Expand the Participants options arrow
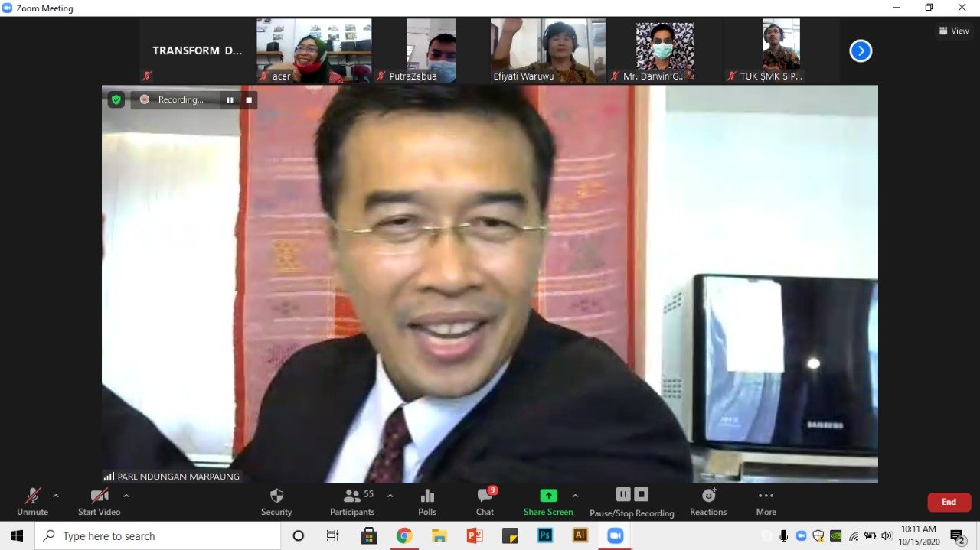 pyautogui.click(x=390, y=496)
